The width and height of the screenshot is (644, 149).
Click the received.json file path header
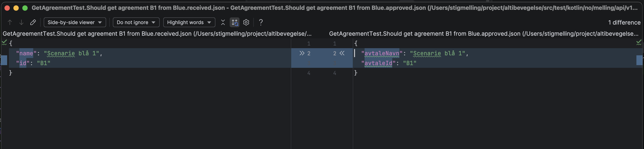157,34
